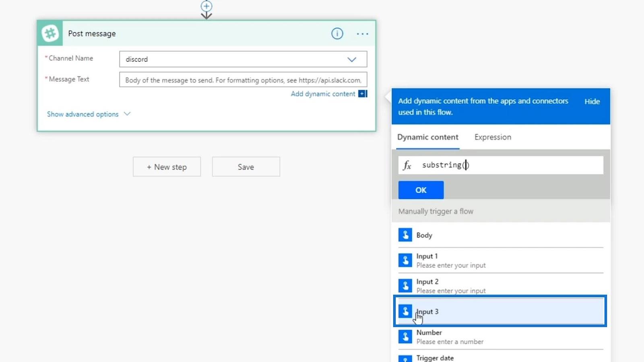Hide the dynamic content panel

click(592, 101)
